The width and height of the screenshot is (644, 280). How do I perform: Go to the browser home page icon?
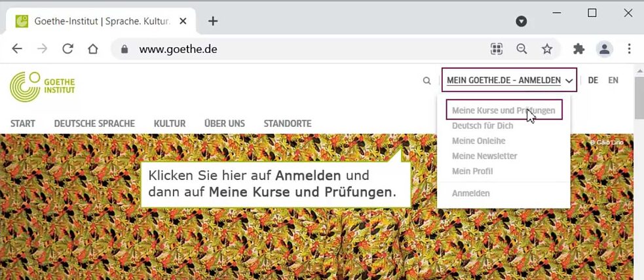93,48
